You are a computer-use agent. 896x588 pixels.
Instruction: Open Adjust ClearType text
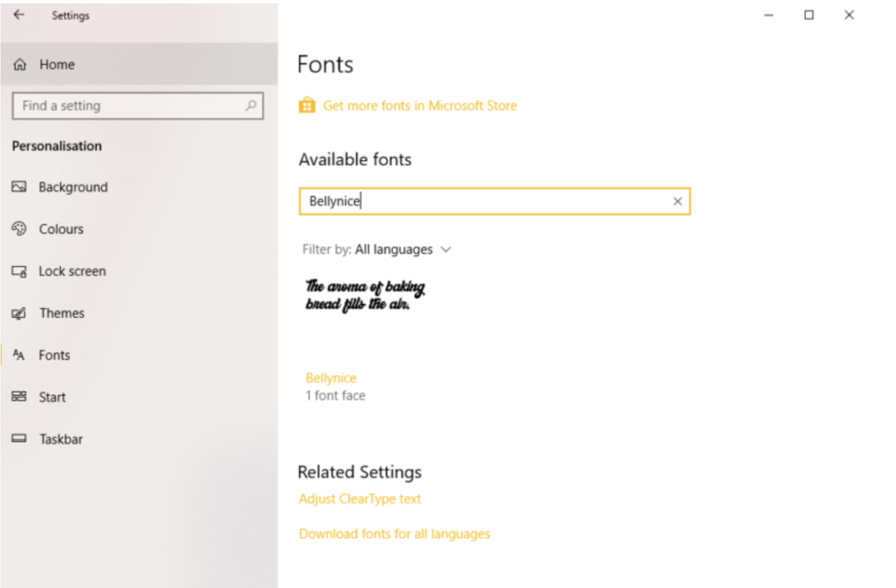tap(359, 499)
